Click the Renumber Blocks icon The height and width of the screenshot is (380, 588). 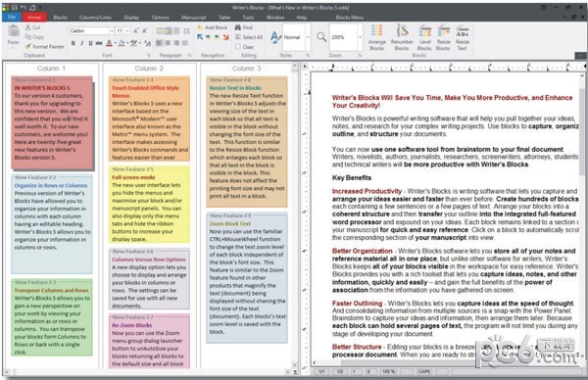pyautogui.click(x=402, y=30)
